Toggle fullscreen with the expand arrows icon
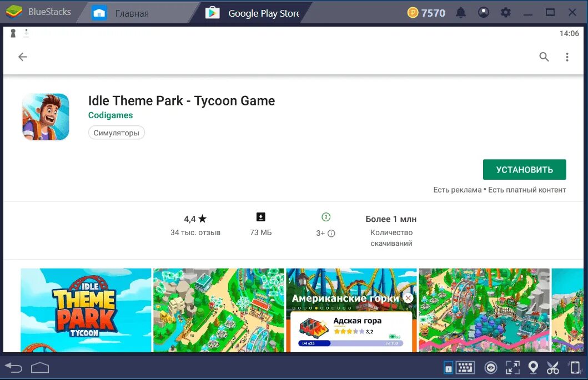 512,368
